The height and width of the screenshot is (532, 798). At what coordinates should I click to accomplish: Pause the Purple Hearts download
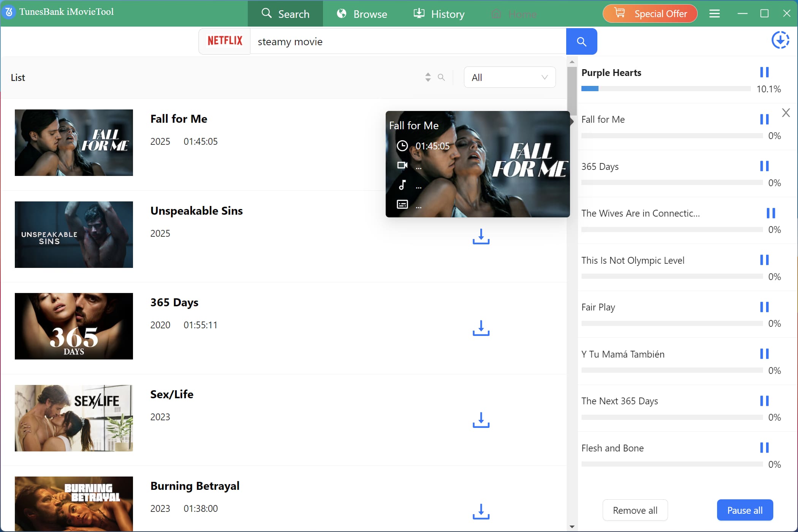(x=764, y=72)
